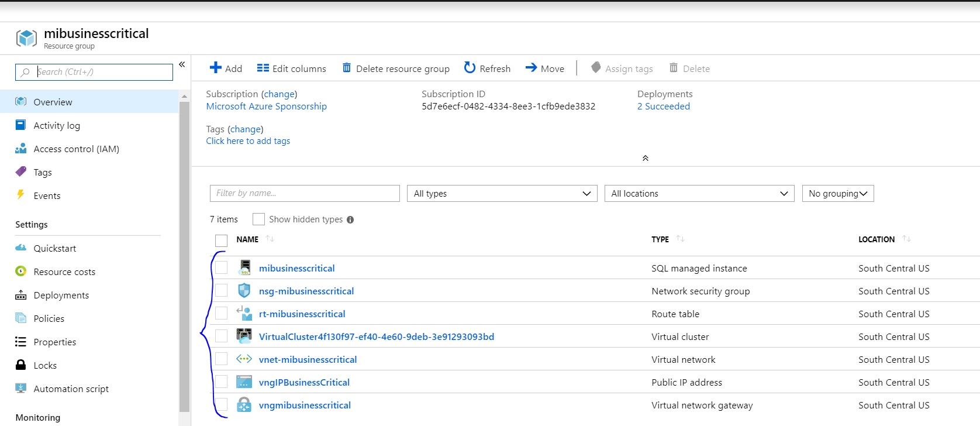Click the Refresh icon in the toolbar
Image resolution: width=980 pixels, height=426 pixels.
click(x=470, y=68)
